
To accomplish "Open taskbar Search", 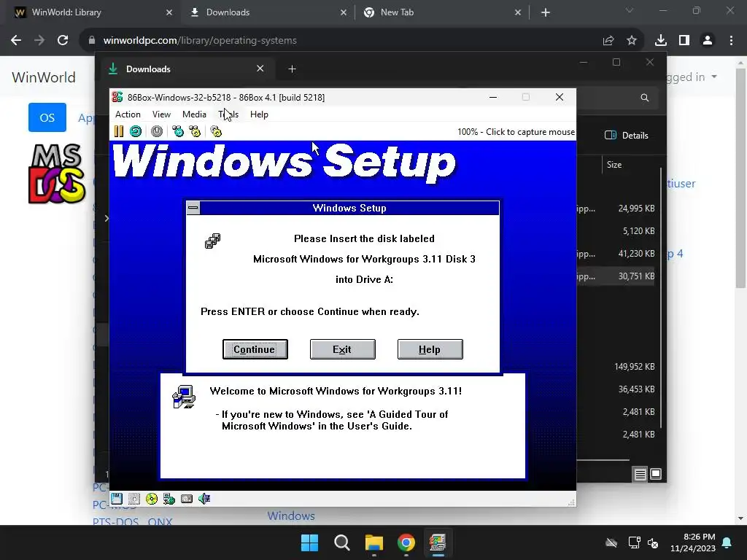I will [342, 542].
